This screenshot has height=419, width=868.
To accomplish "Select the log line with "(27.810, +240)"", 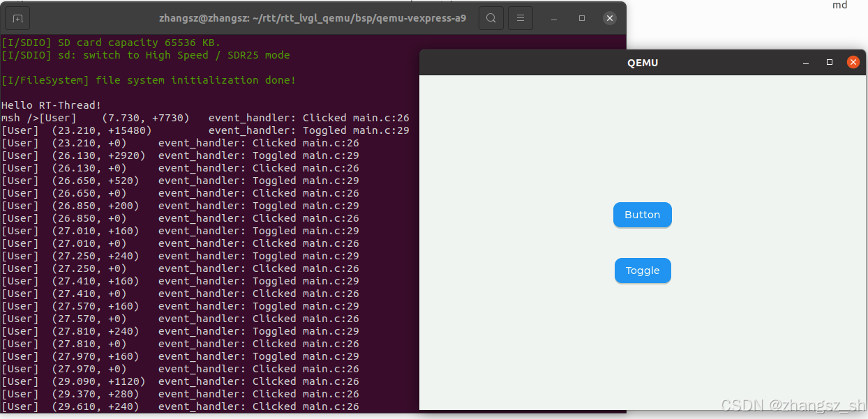I will coord(180,331).
